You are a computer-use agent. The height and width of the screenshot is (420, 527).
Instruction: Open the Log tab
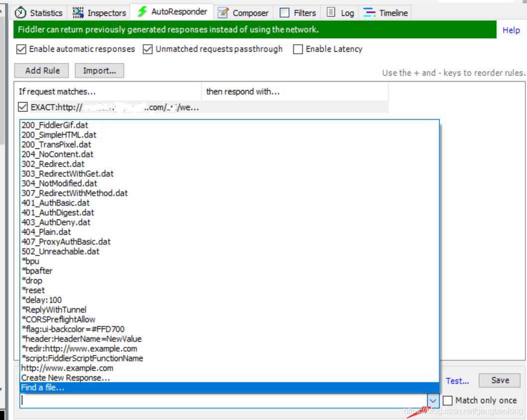(340, 13)
